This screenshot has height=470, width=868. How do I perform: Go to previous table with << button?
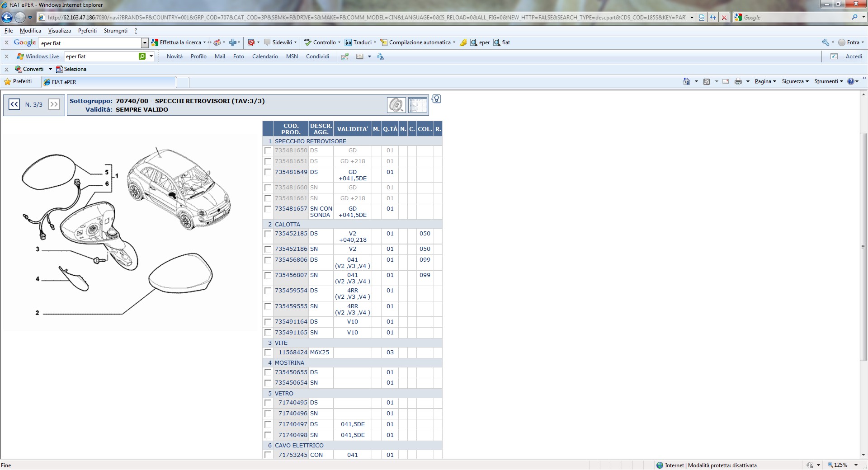(x=14, y=104)
